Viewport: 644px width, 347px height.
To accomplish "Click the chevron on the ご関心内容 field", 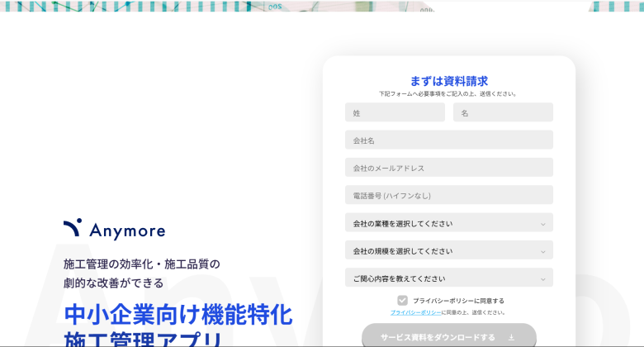I will point(542,279).
